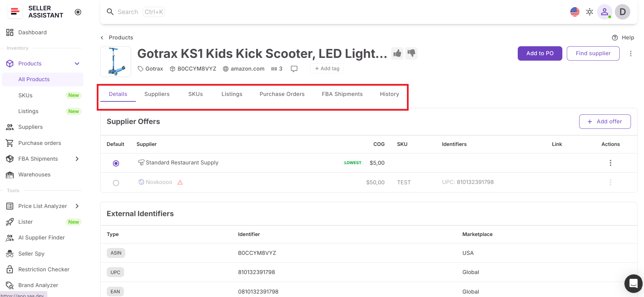Click the UPC identifier 810132391798 in External Identifiers

coord(257,272)
